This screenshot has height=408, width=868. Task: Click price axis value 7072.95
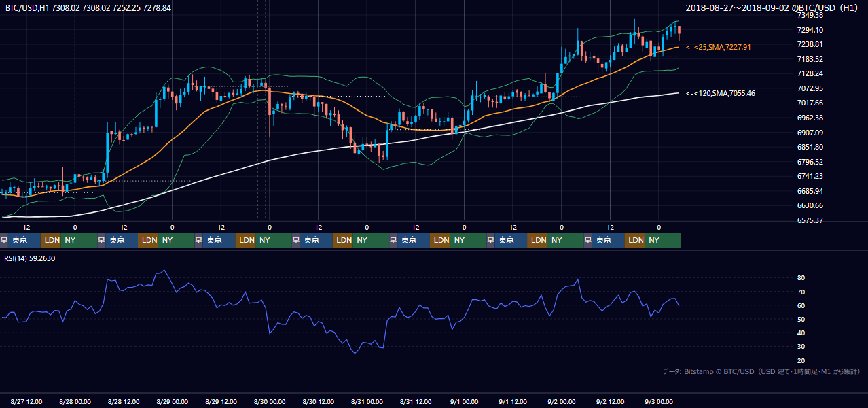click(810, 88)
